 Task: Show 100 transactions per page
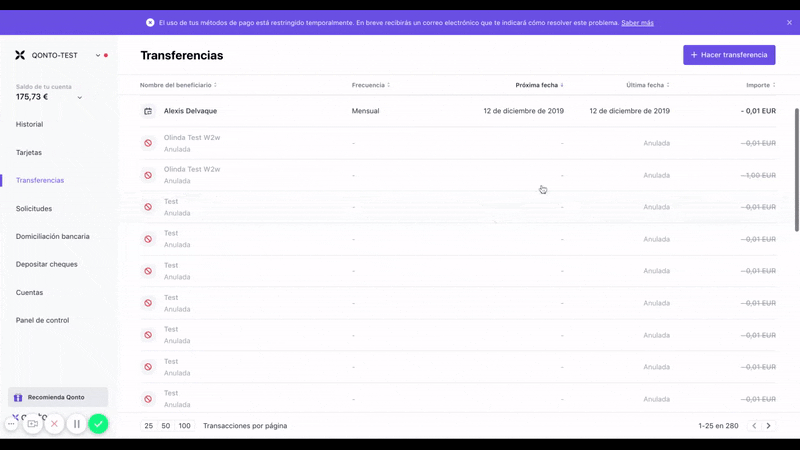coord(184,426)
